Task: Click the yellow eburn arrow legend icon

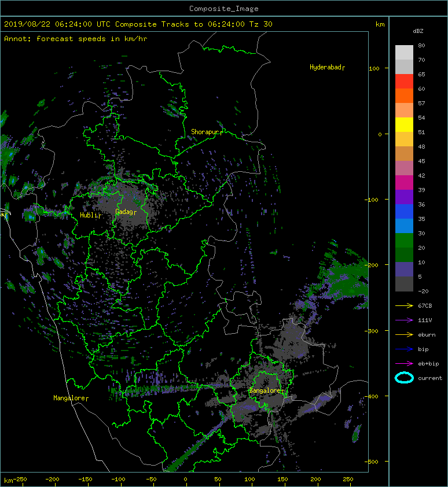Action: [x=404, y=335]
